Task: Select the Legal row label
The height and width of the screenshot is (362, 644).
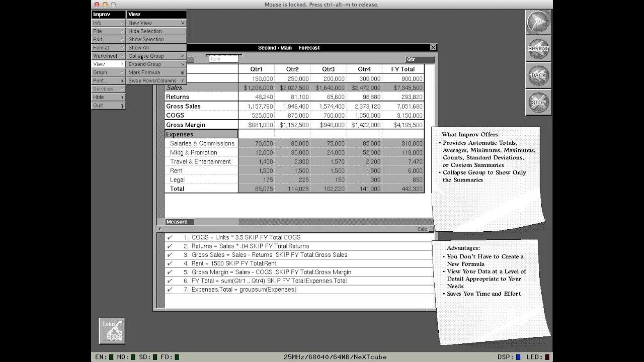Action: pyautogui.click(x=201, y=179)
